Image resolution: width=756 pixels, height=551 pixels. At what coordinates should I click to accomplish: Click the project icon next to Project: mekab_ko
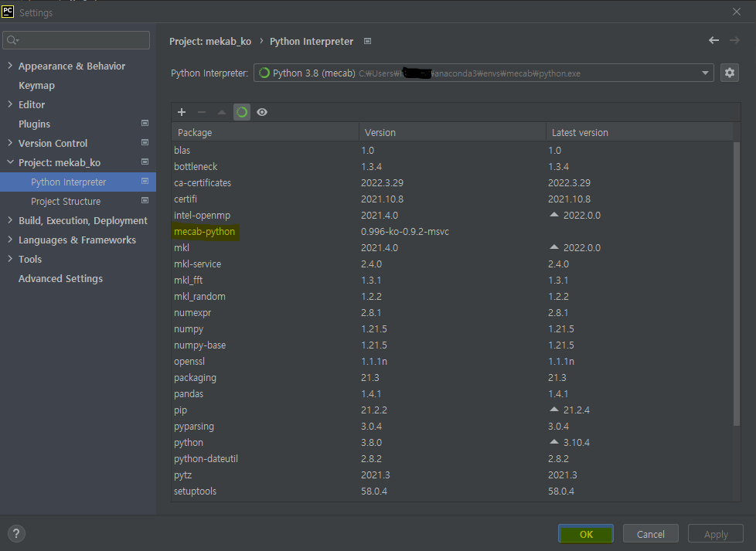[x=145, y=162]
